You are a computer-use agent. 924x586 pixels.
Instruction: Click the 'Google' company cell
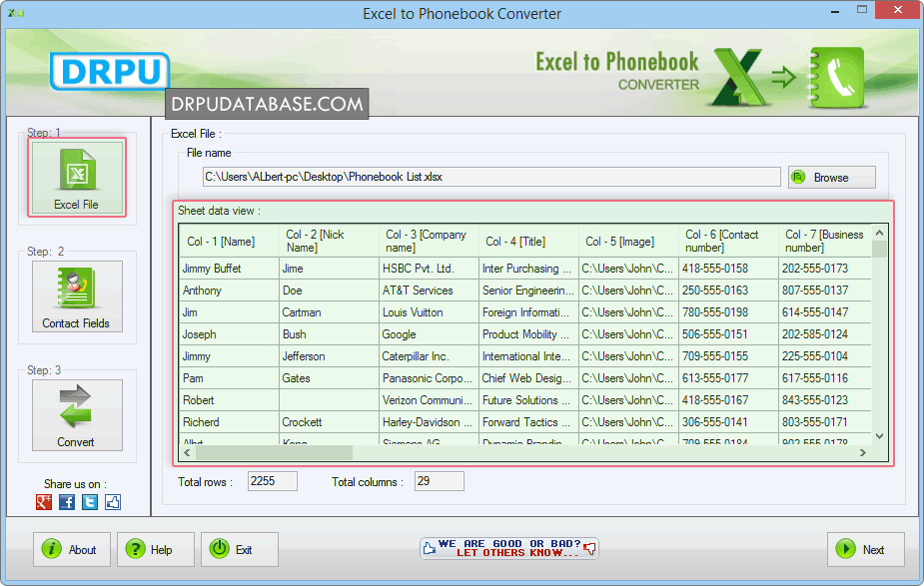[x=429, y=334]
